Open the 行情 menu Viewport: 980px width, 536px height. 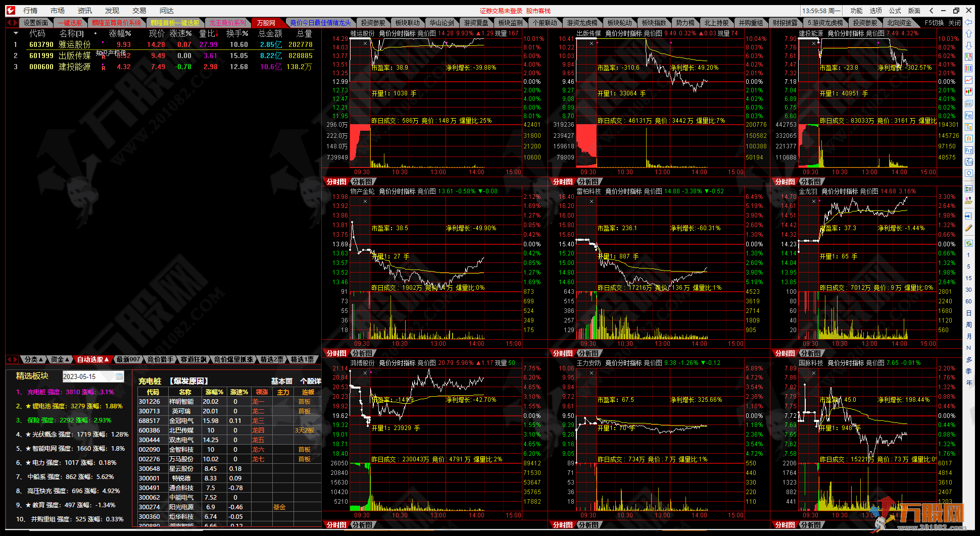point(30,11)
